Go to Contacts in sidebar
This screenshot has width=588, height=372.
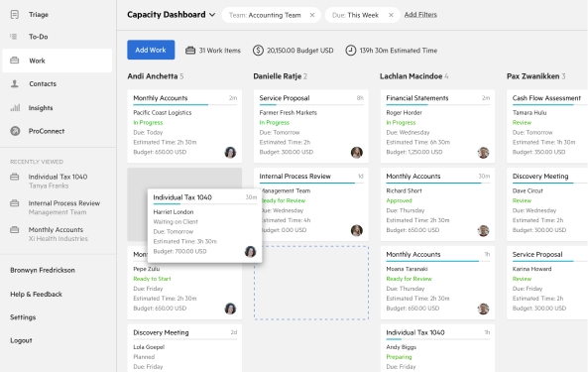click(x=43, y=84)
